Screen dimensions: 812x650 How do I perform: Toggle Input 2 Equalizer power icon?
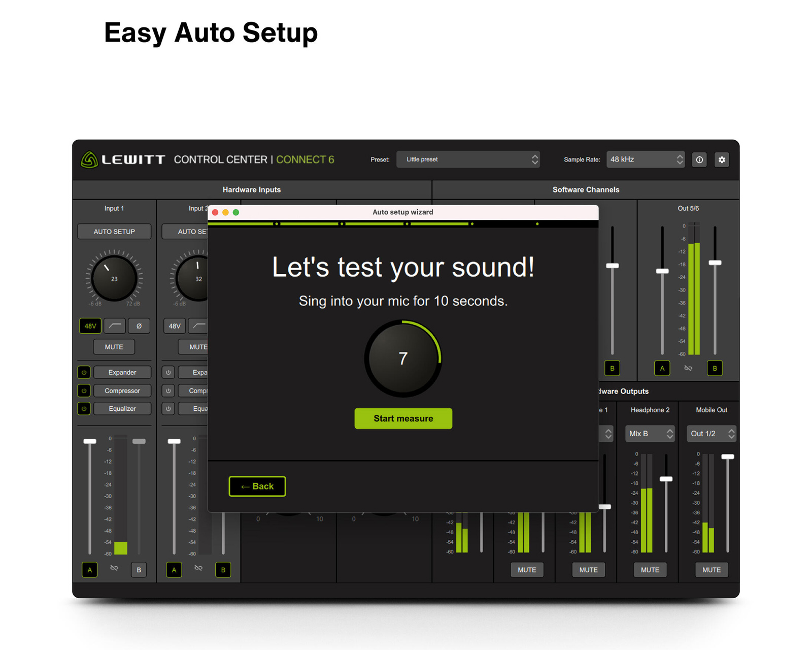click(x=168, y=408)
